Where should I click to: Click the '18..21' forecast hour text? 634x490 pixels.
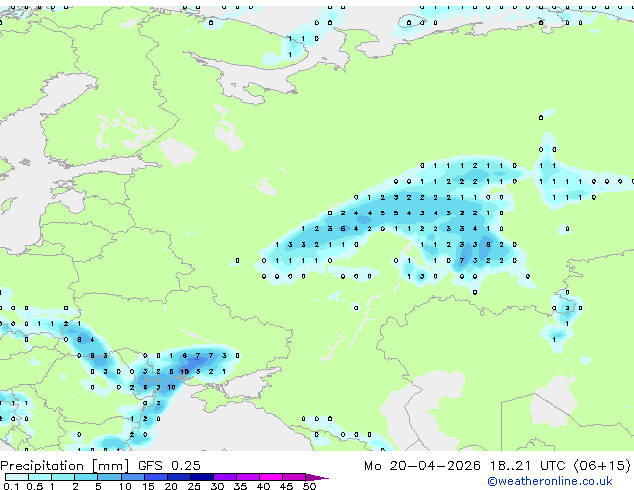coord(511,466)
